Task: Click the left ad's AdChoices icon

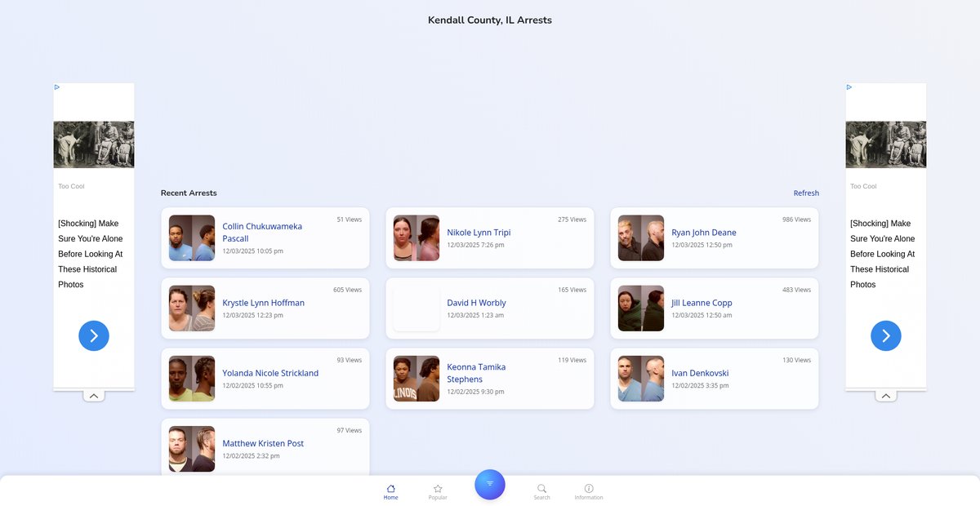Action: coord(57,87)
